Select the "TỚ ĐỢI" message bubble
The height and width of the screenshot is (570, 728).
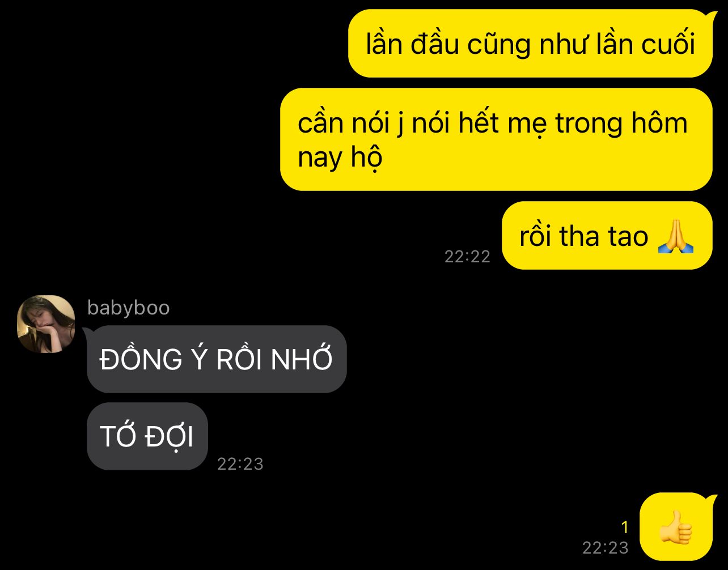(x=147, y=436)
